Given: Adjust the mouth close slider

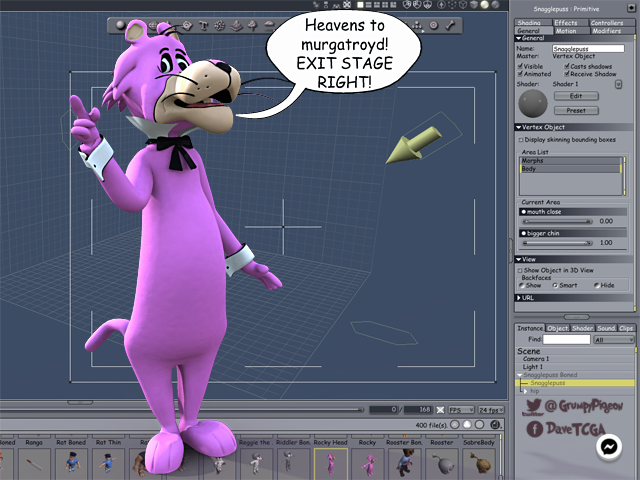Looking at the screenshot, I should 558,221.
